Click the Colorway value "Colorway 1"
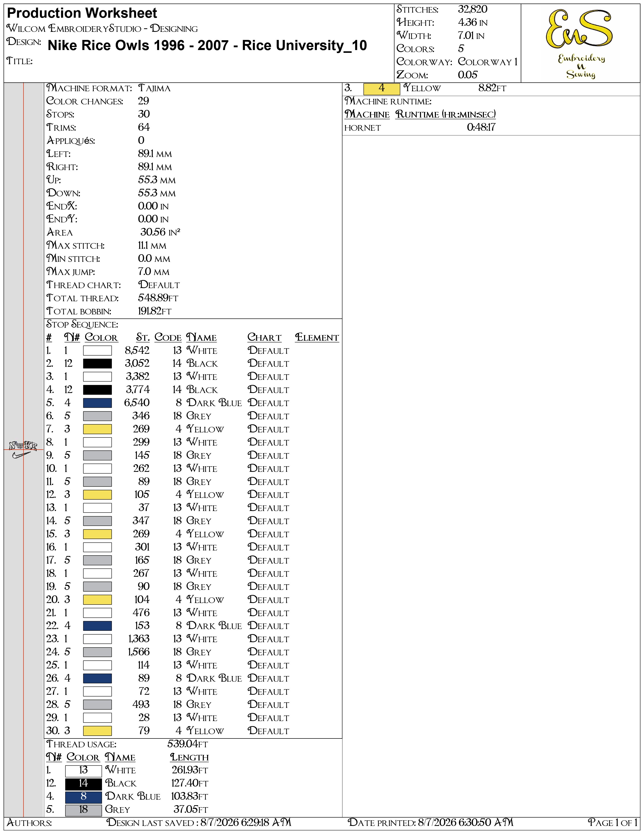Image resolution: width=644 pixels, height=834 pixels. tap(488, 61)
